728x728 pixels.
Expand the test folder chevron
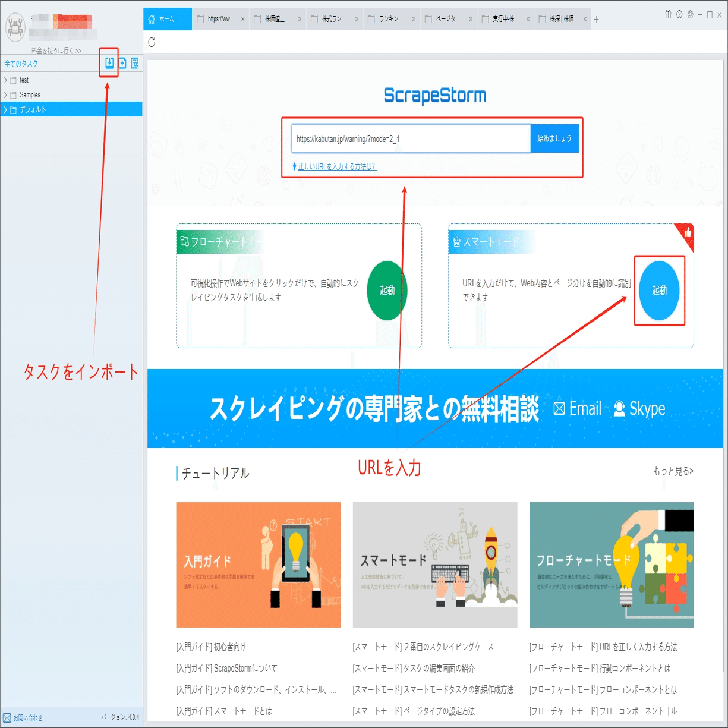coord(5,80)
